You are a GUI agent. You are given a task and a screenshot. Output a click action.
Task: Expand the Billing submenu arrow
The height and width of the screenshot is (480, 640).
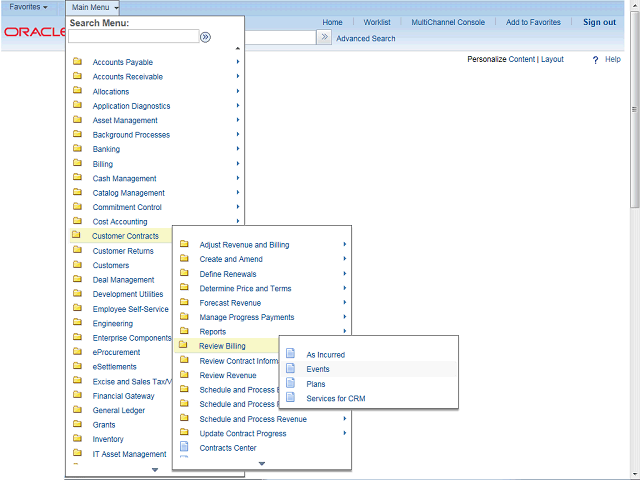coord(237,164)
